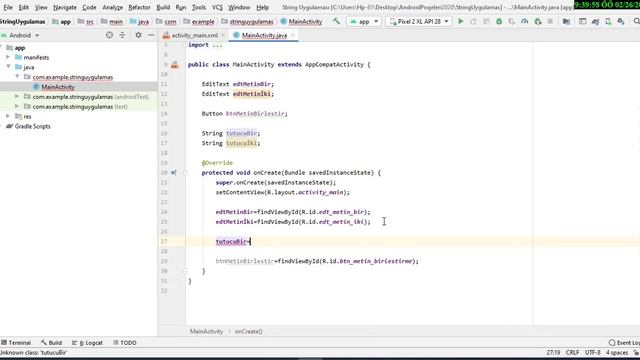Viewport: 640px width, 360px height.
Task: Close the activity_main.xml tab
Action: click(223, 36)
